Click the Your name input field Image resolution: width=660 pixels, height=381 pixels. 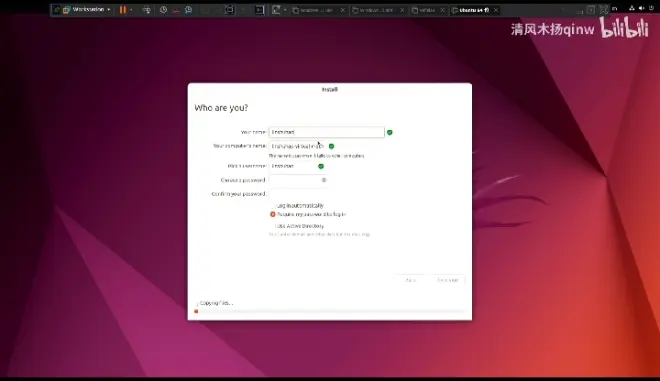tap(326, 132)
